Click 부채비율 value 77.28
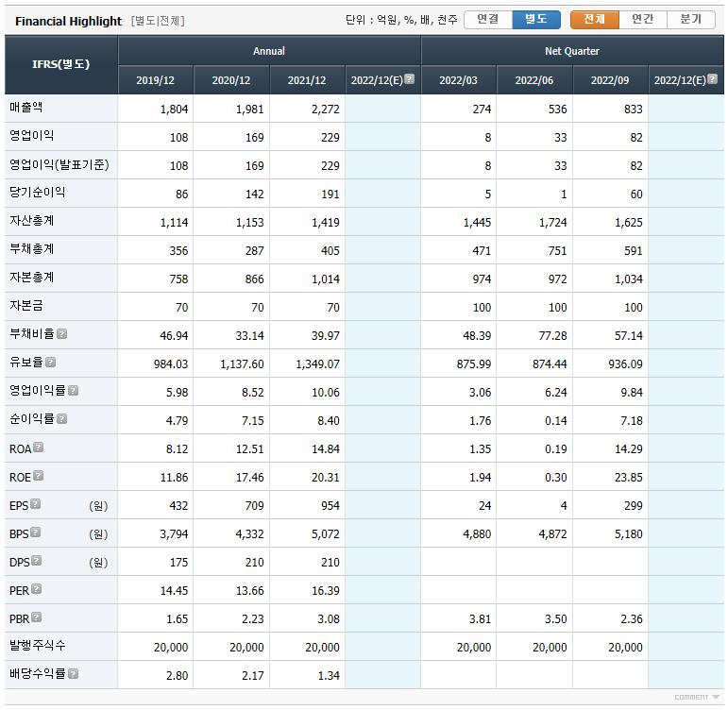This screenshot has height=710, width=728. click(552, 336)
